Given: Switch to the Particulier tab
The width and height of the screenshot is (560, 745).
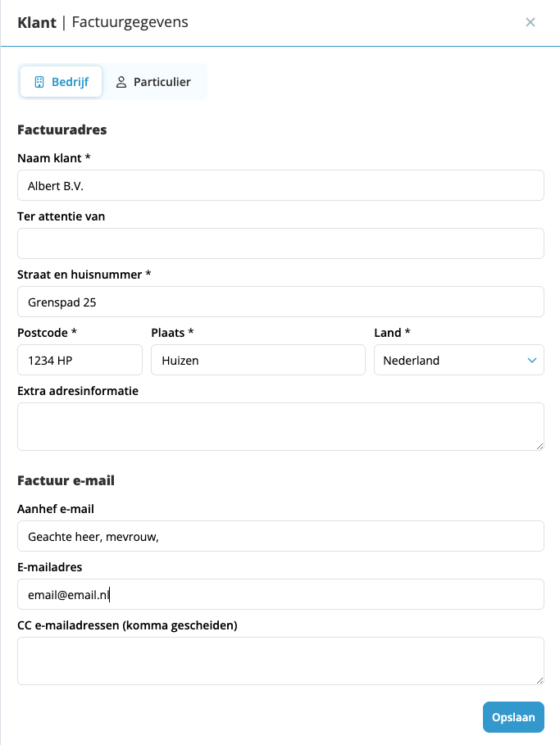Looking at the screenshot, I should point(153,82).
